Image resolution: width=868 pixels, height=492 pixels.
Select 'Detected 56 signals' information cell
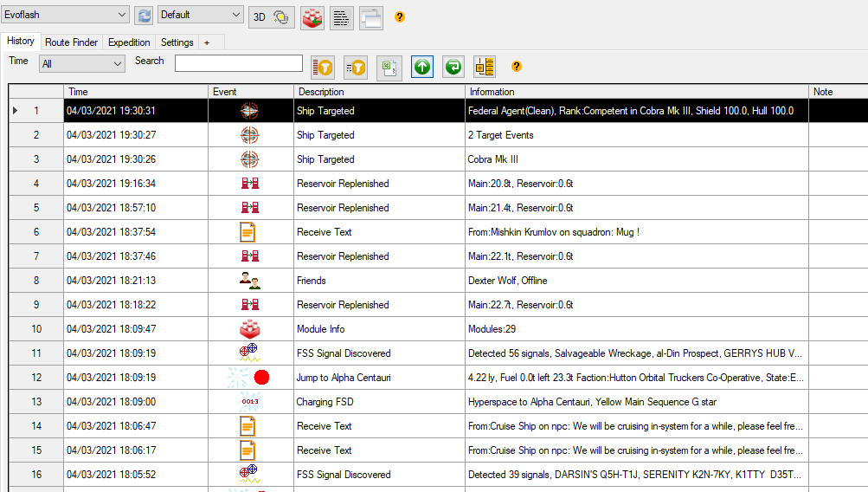(x=637, y=353)
